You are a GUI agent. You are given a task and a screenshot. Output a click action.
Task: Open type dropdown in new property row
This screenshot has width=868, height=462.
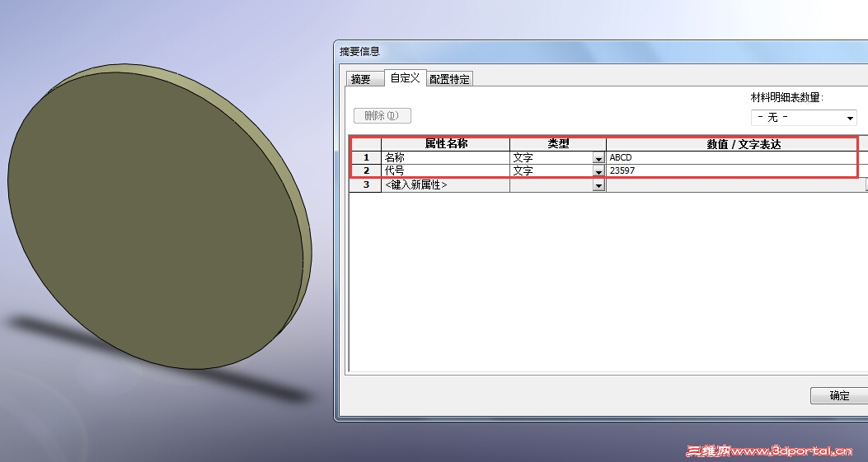tap(598, 185)
